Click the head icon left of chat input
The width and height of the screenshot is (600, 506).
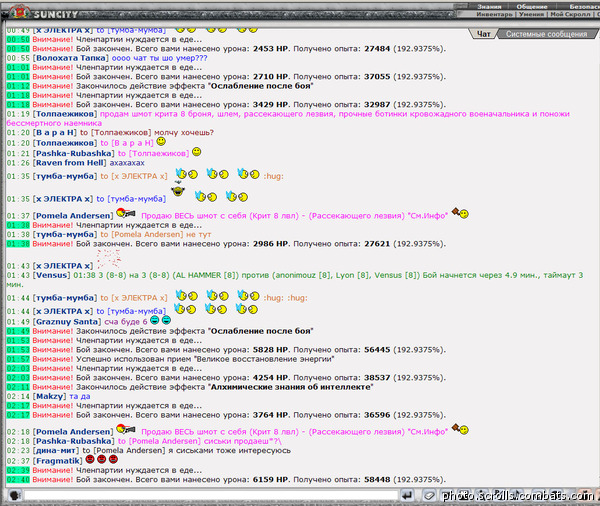(x=15, y=496)
